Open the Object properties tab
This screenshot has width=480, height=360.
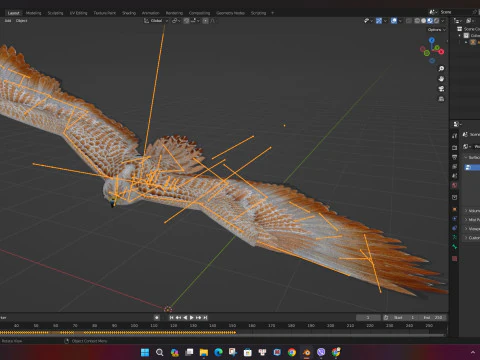455,209
